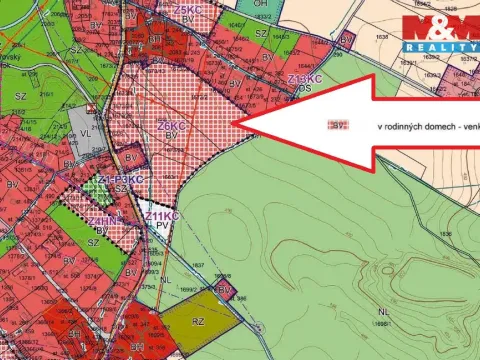Screen dimensions: 480x360
Task: Click the SZ label below Z4HN
Action: [93, 243]
